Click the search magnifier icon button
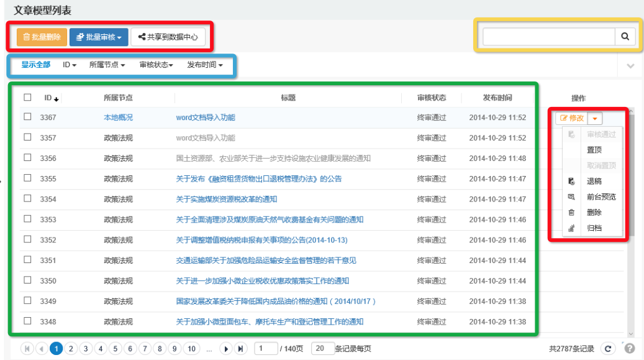Image resolution: width=644 pixels, height=360 pixels. (625, 37)
